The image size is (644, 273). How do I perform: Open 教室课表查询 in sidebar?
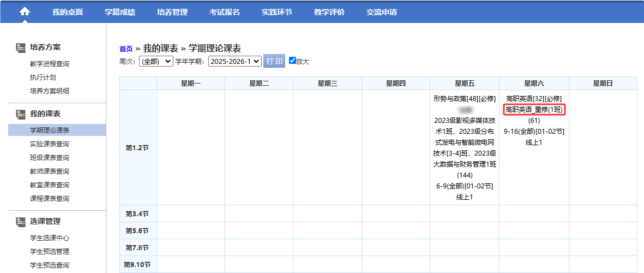coord(50,185)
